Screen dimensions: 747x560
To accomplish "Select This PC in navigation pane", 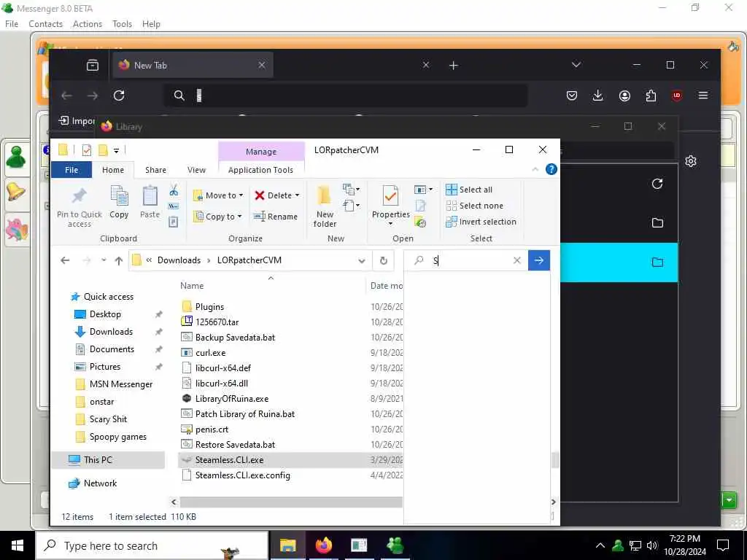I will (x=98, y=460).
